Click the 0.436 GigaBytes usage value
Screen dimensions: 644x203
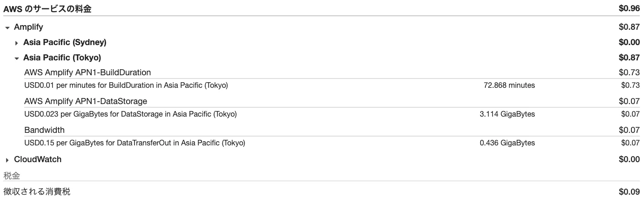[507, 143]
